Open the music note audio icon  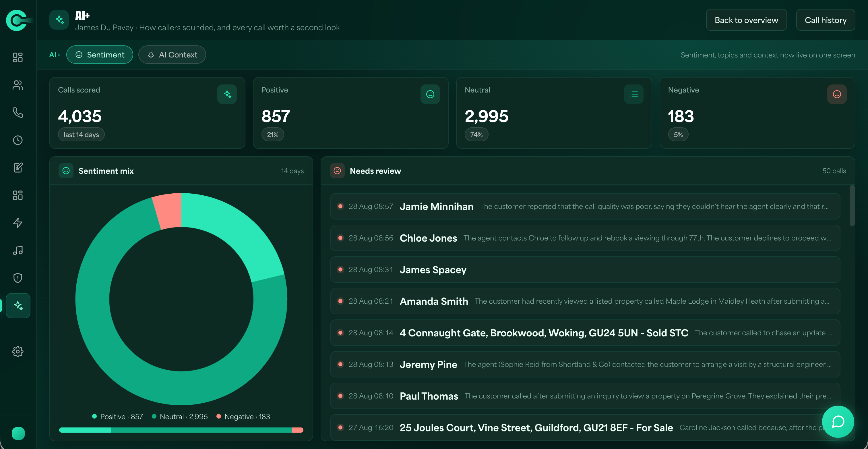point(18,250)
